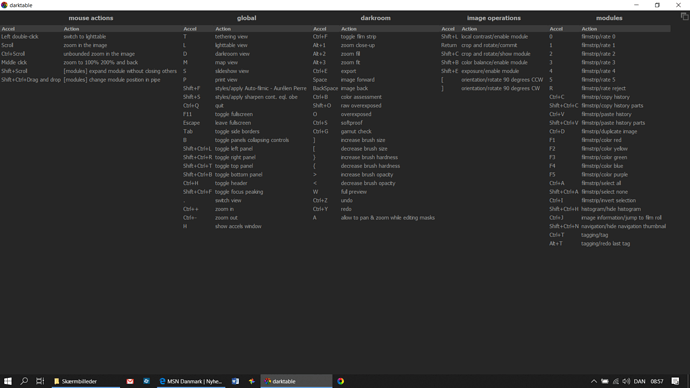Select 'raw overexposed' action
The image size is (690, 388).
click(361, 106)
